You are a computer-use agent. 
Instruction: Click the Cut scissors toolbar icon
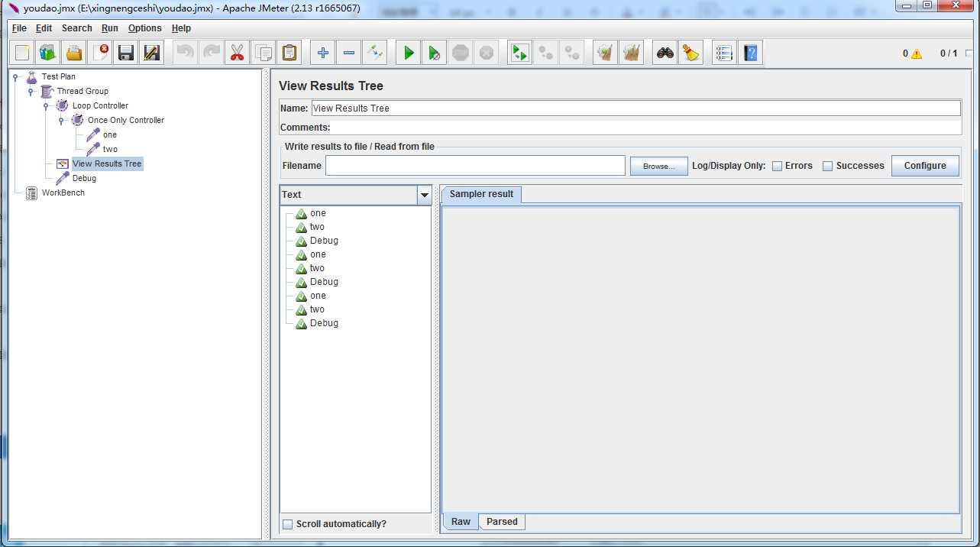tap(237, 53)
